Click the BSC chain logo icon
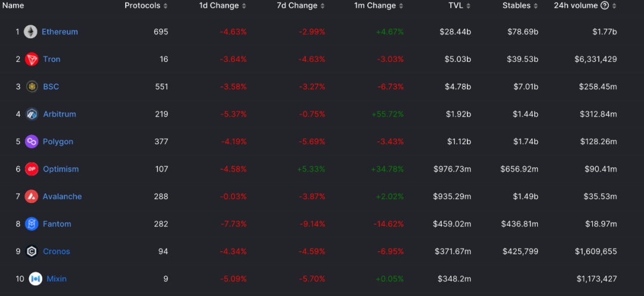This screenshot has width=644, height=296. [x=32, y=86]
